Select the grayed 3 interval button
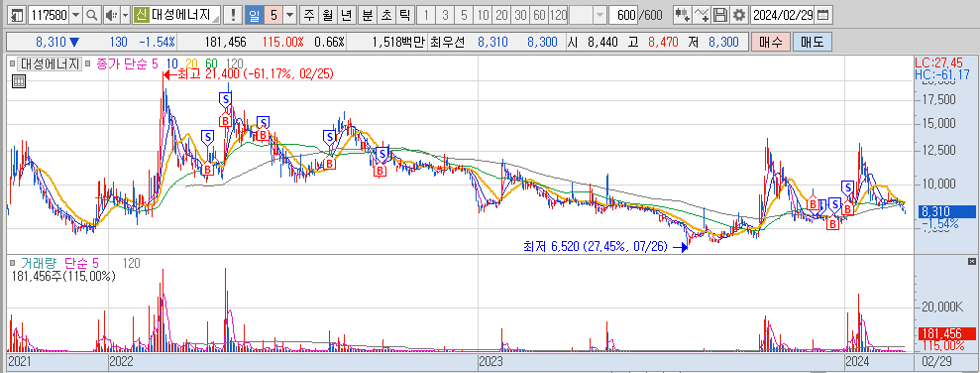Image resolution: width=980 pixels, height=373 pixels. coord(444,15)
